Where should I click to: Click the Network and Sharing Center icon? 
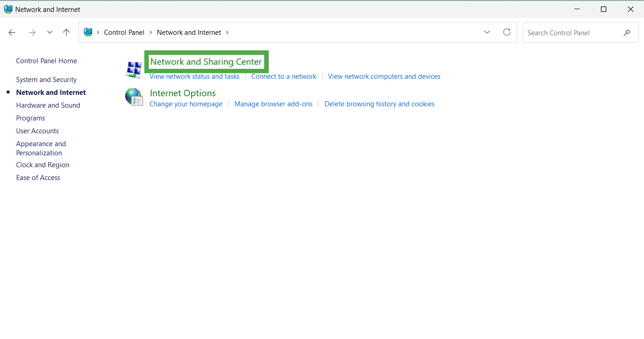134,70
